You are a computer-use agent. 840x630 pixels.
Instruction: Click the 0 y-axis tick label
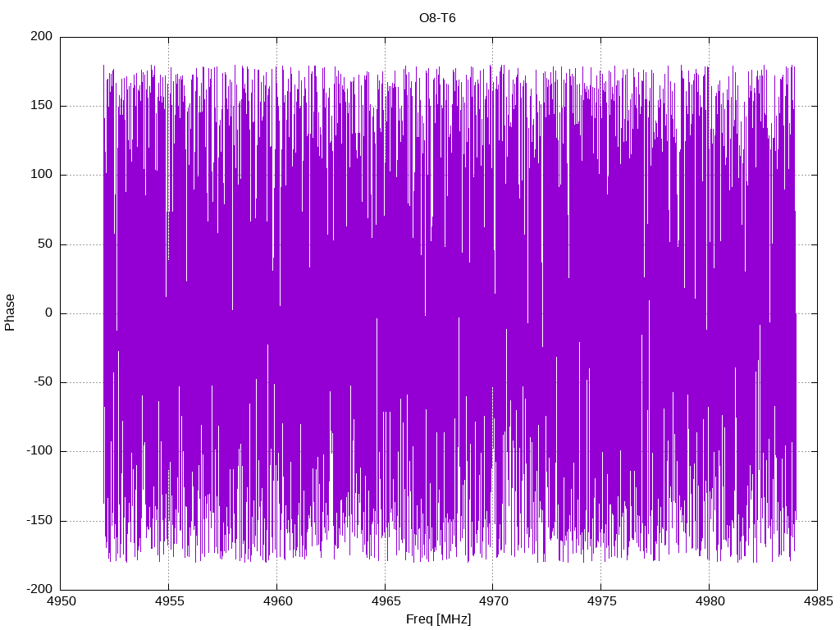(x=49, y=313)
